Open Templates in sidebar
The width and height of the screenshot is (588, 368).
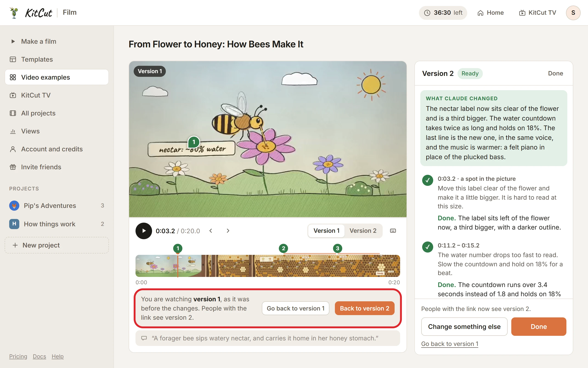[57, 59]
